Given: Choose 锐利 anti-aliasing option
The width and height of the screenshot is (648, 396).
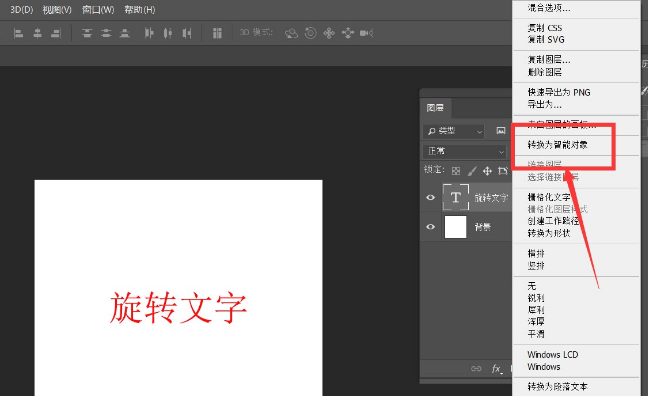Looking at the screenshot, I should tap(536, 298).
